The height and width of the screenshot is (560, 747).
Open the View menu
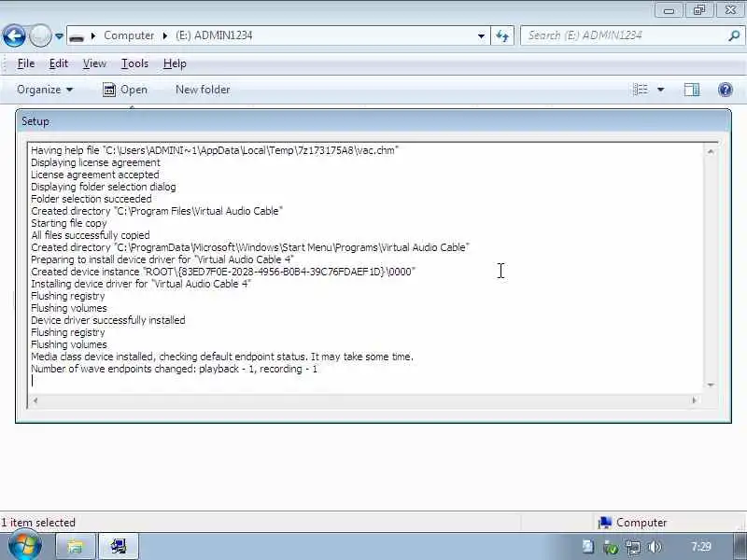point(94,63)
